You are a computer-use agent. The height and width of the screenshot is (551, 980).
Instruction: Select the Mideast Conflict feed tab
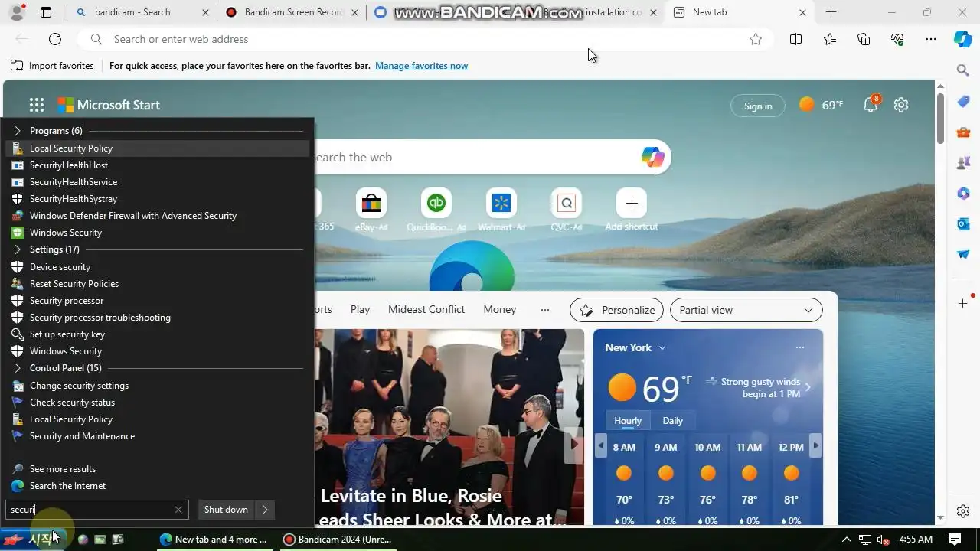pos(426,309)
